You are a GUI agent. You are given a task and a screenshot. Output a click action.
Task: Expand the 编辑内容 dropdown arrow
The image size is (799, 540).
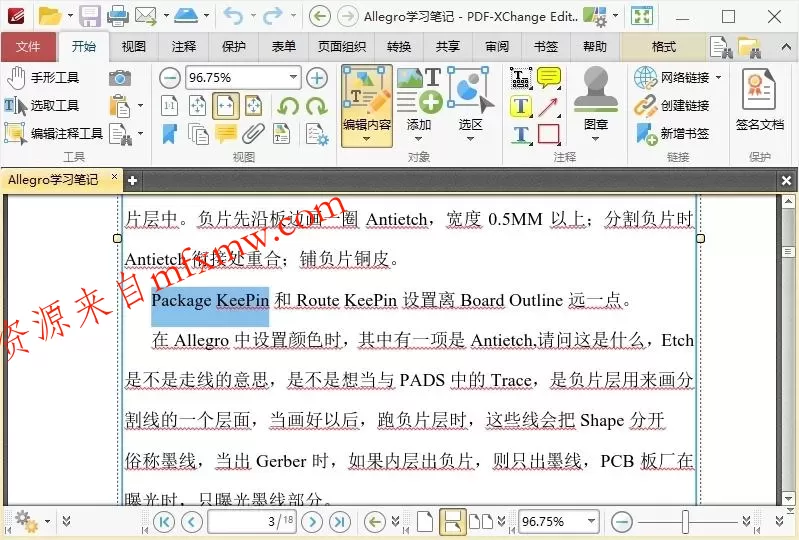[366, 139]
